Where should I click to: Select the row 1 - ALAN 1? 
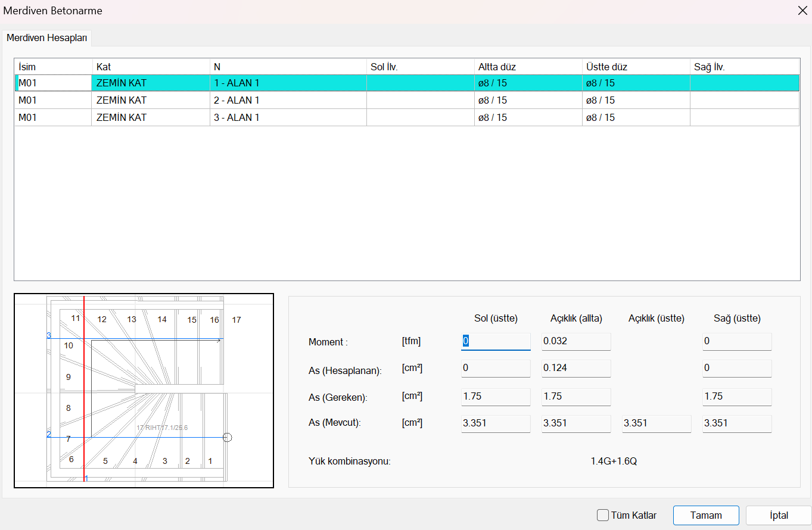(407, 83)
